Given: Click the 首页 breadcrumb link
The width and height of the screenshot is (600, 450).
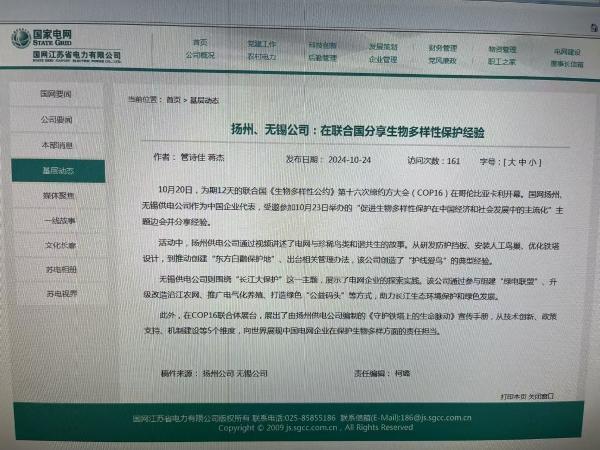Looking at the screenshot, I should (174, 100).
